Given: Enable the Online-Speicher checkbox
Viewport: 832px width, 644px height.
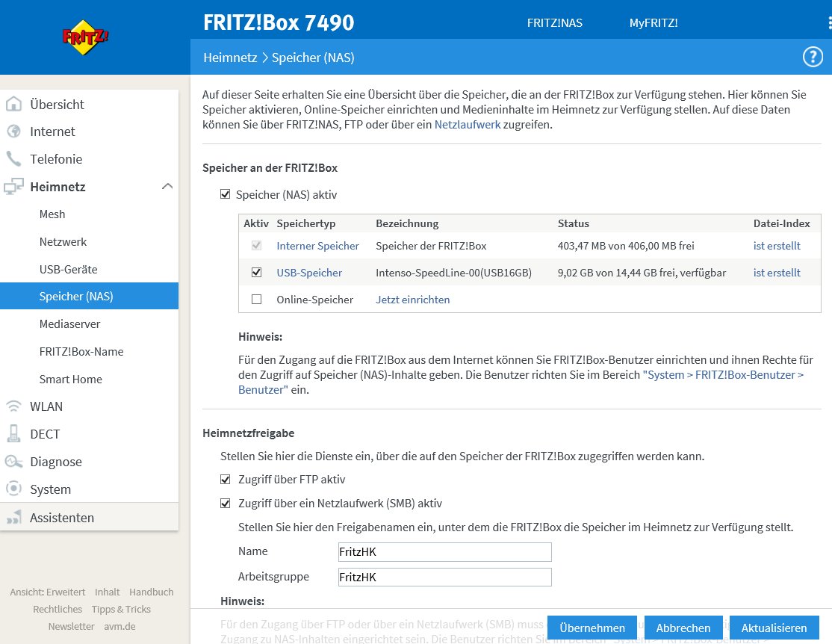Looking at the screenshot, I should click(x=256, y=300).
